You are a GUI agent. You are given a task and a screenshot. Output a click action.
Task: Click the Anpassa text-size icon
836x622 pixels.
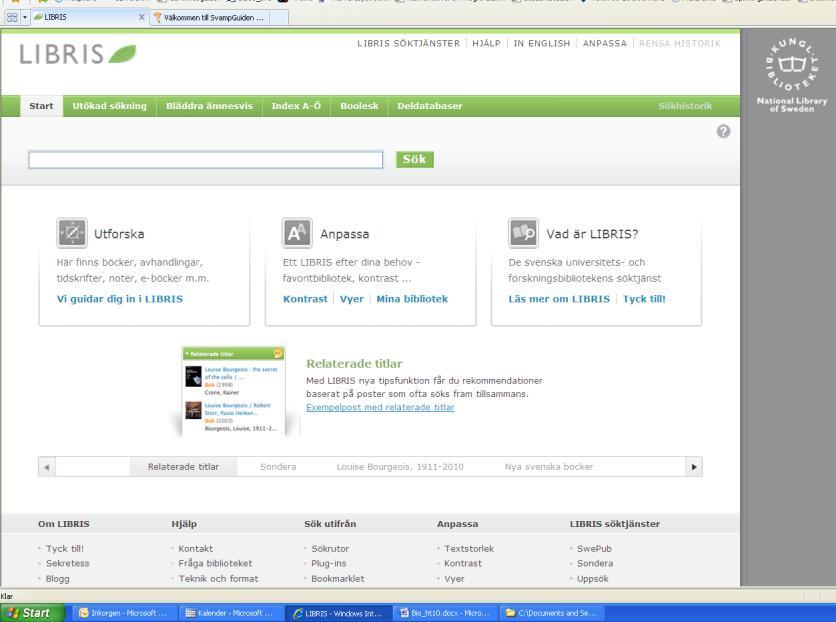tap(297, 233)
